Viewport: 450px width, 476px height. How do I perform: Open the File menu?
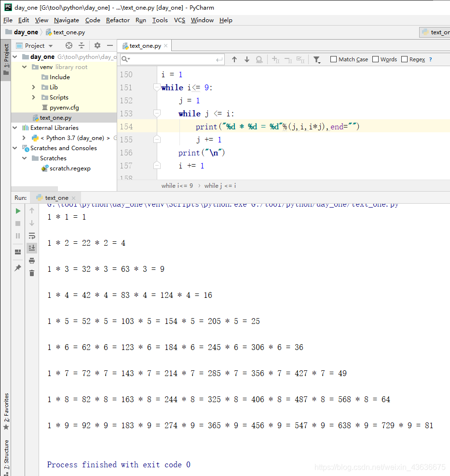(8, 20)
